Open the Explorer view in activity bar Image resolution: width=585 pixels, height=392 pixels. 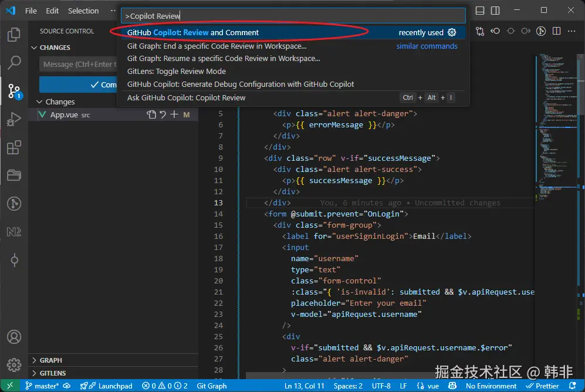click(13, 35)
